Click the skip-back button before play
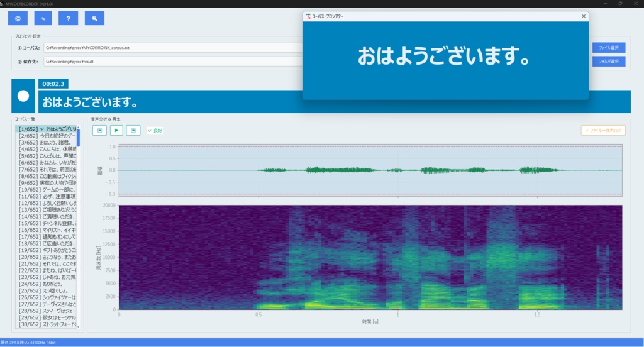The height and width of the screenshot is (347, 644). click(x=99, y=131)
